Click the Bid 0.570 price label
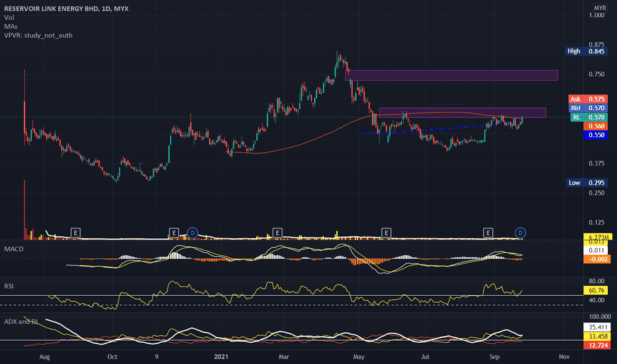Viewport: 617px width, 364px height. [588, 108]
